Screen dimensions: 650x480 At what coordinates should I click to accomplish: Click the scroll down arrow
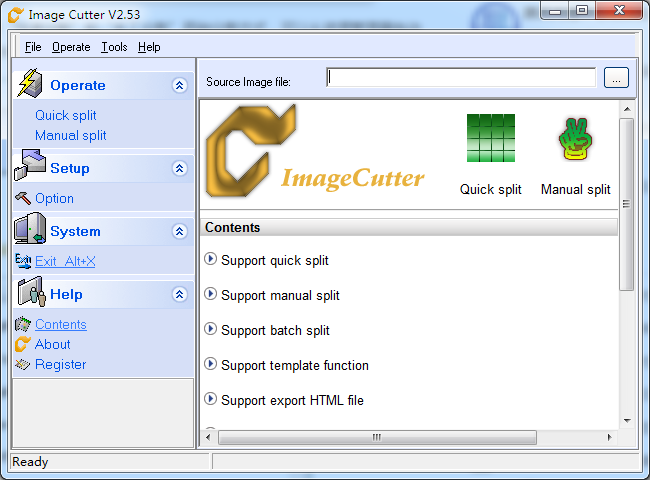(x=627, y=421)
